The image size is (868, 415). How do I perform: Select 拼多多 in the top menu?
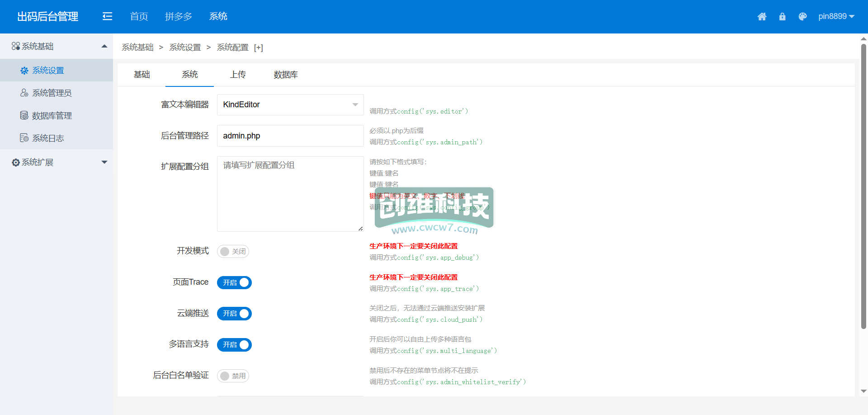[x=179, y=17]
